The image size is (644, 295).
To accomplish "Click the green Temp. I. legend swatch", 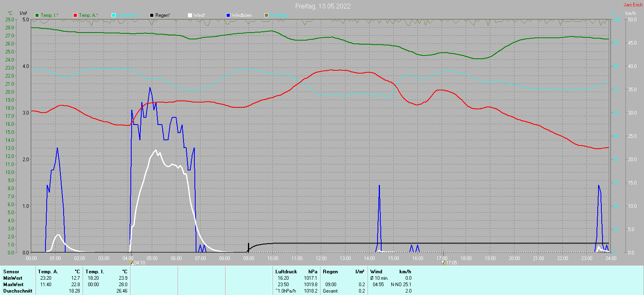I will click(37, 15).
